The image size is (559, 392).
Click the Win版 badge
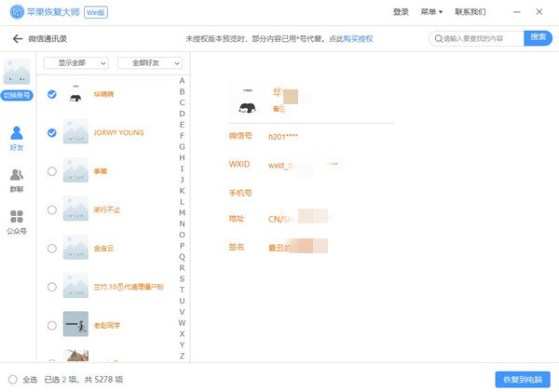coord(96,12)
